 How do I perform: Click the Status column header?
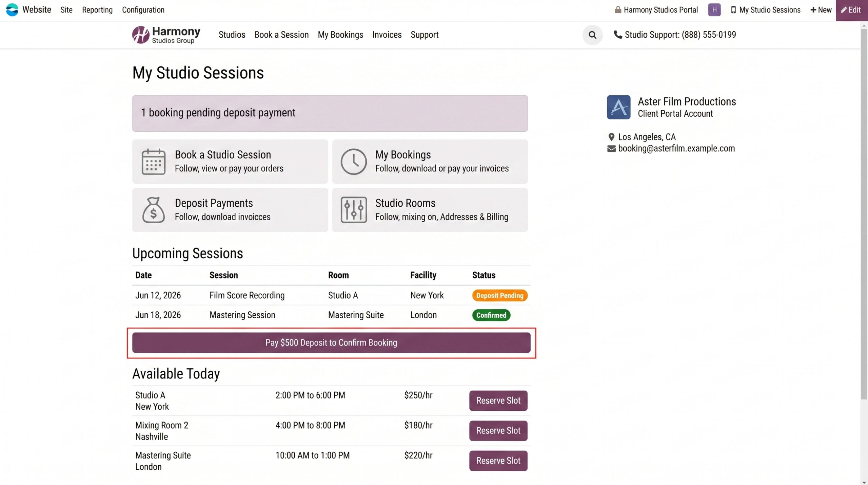(484, 275)
